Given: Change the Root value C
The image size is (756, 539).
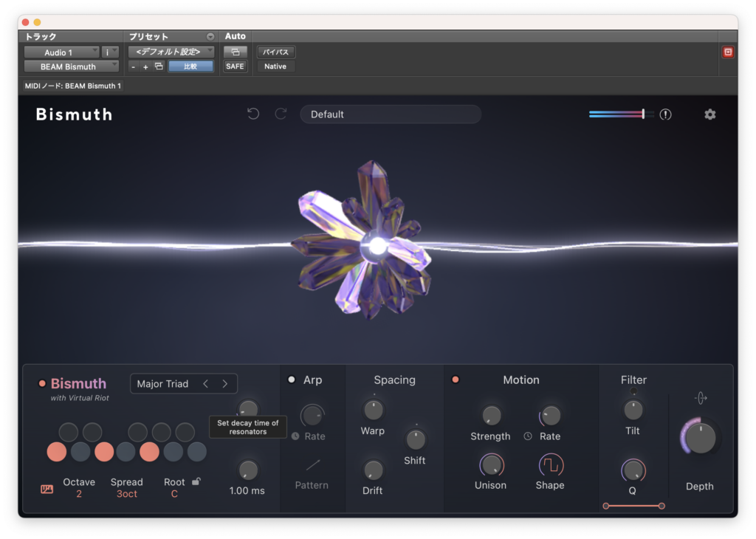Looking at the screenshot, I should coord(174,494).
